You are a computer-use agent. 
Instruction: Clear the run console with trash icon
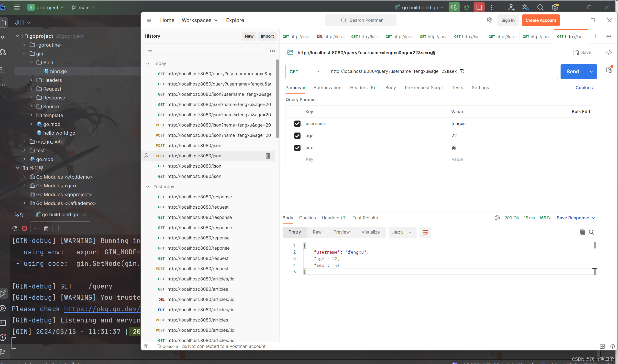(46, 228)
